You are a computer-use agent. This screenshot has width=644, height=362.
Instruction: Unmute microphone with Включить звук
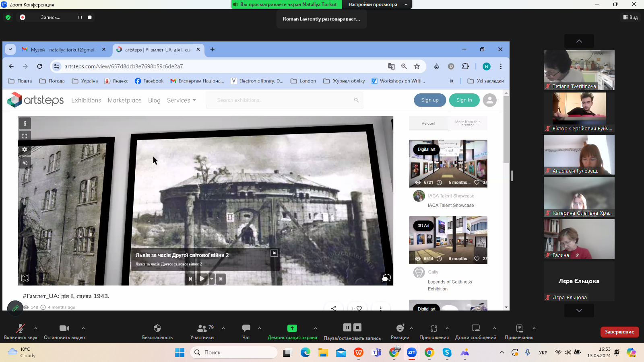click(x=21, y=331)
